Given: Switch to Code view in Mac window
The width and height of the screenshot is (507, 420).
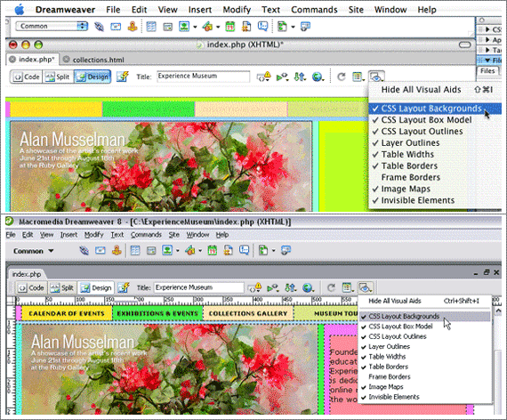Looking at the screenshot, I should (x=27, y=77).
